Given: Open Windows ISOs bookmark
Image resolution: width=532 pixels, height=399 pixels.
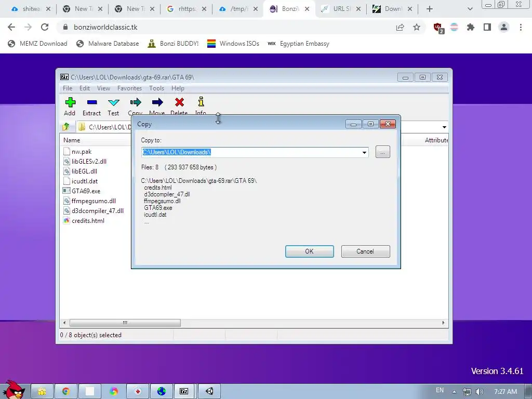Looking at the screenshot, I should (233, 44).
